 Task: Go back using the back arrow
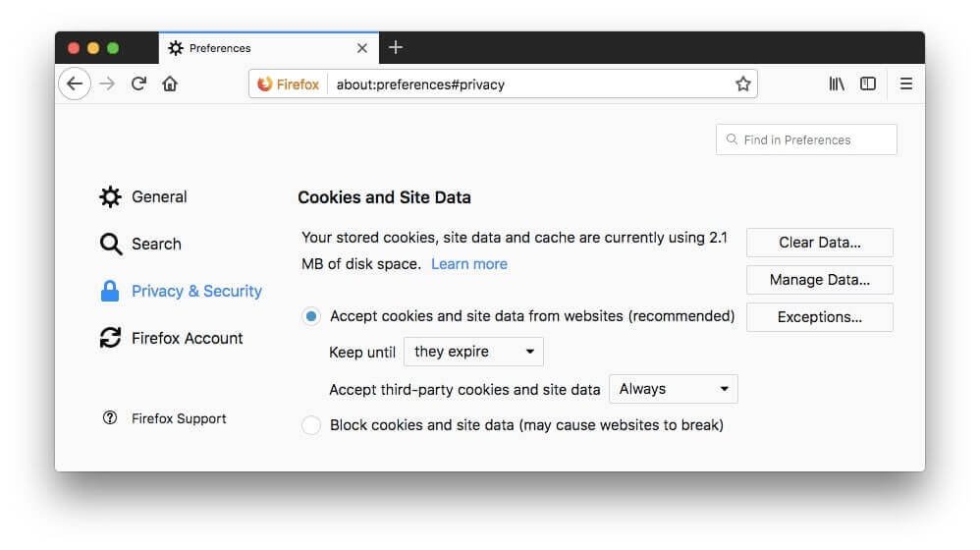(75, 83)
